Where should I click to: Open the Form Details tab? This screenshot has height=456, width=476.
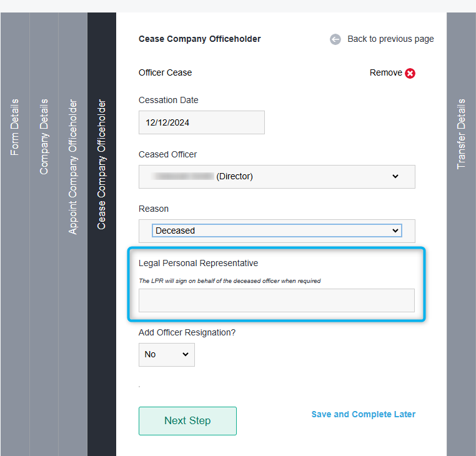14,127
